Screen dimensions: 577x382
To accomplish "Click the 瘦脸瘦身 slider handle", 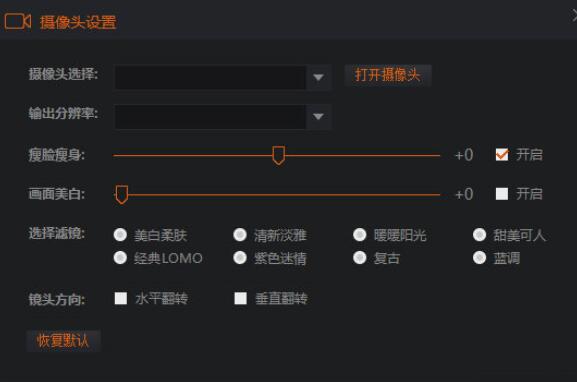I will (x=279, y=155).
